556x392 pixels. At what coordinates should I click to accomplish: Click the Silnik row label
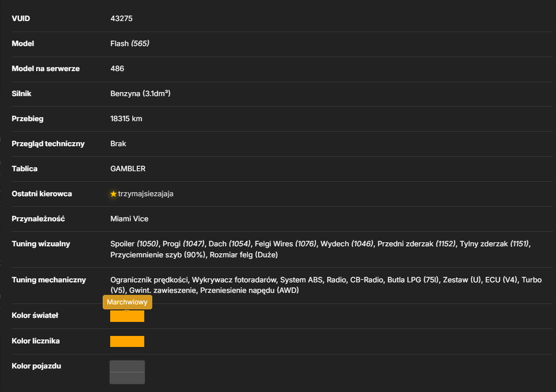(x=21, y=93)
